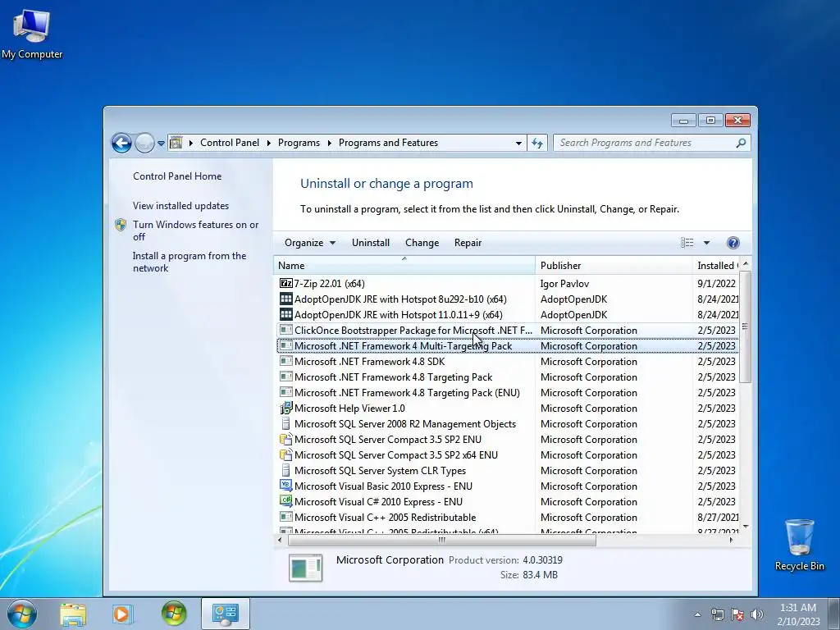
Task: Select ClickOnce Bootstrapper Package row
Action: 507,331
